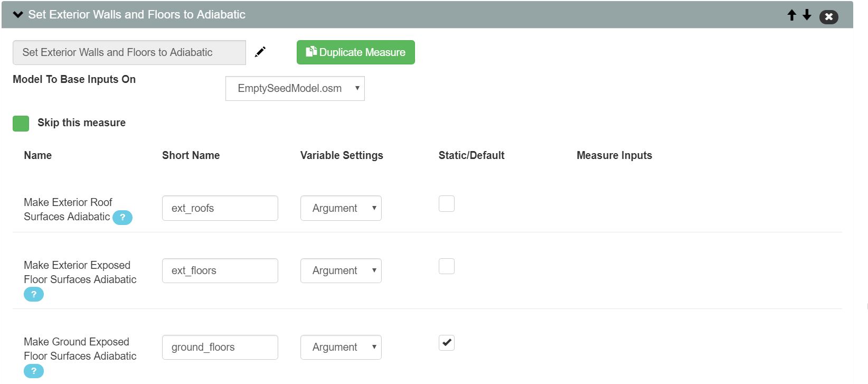This screenshot has width=868, height=384.
Task: Check Static/Default box for ext_roofs row
Action: [x=447, y=203]
